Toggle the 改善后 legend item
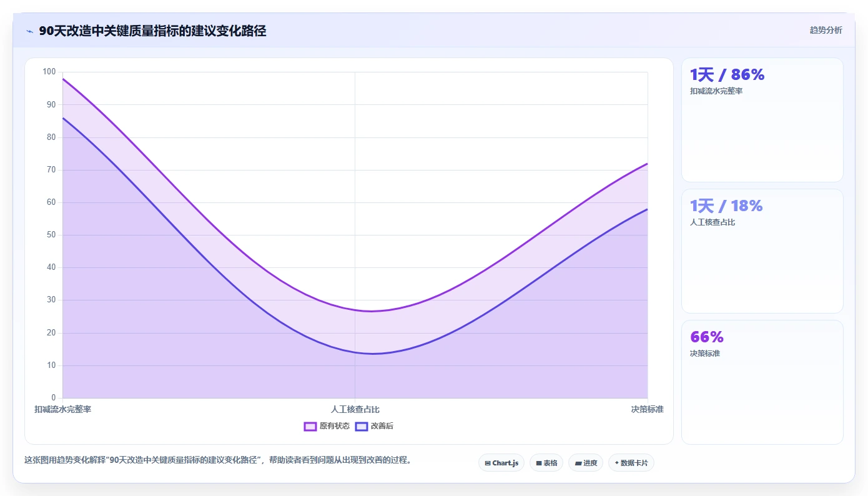 374,426
